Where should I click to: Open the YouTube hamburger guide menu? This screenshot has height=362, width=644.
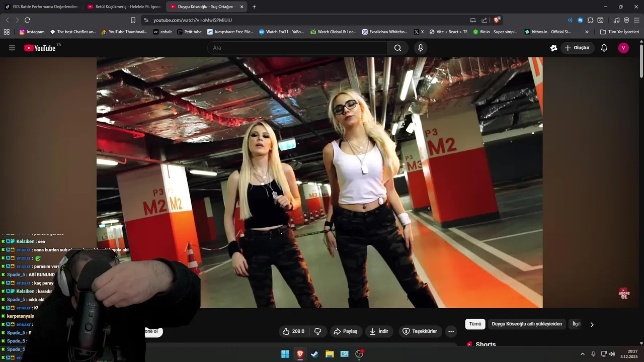point(12,48)
